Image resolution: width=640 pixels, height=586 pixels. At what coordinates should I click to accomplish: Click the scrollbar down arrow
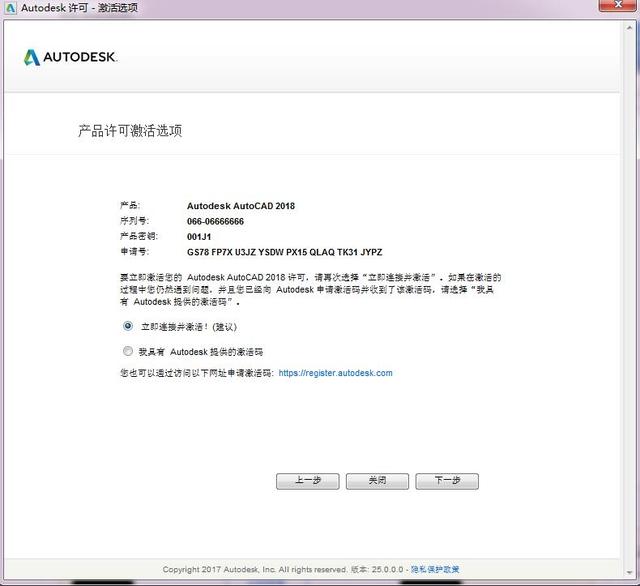click(629, 572)
